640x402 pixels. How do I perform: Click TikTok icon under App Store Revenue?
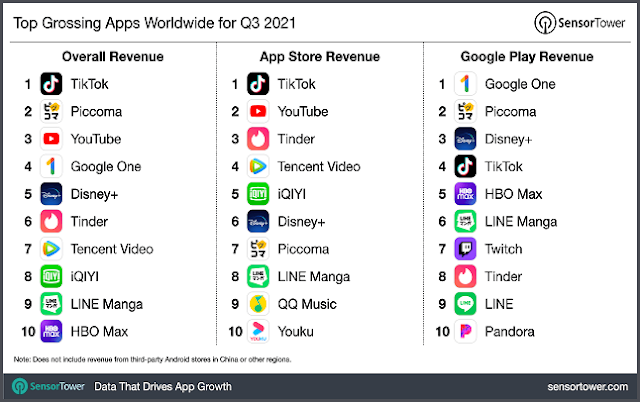(258, 84)
